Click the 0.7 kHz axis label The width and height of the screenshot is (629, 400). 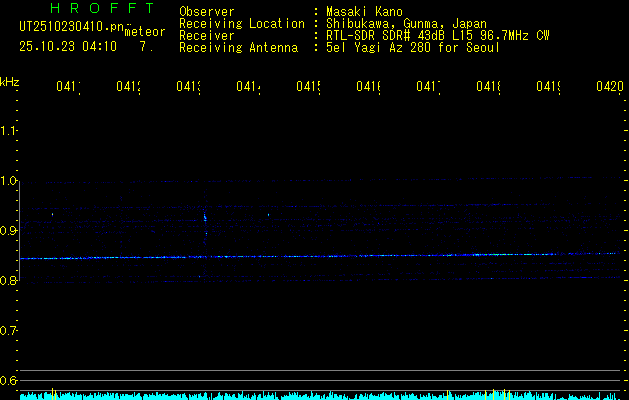click(x=9, y=330)
